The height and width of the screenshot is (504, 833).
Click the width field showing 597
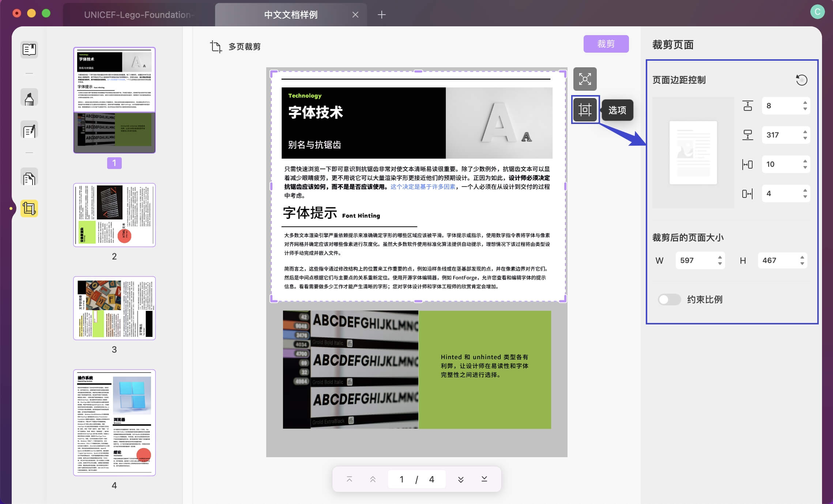pos(700,260)
